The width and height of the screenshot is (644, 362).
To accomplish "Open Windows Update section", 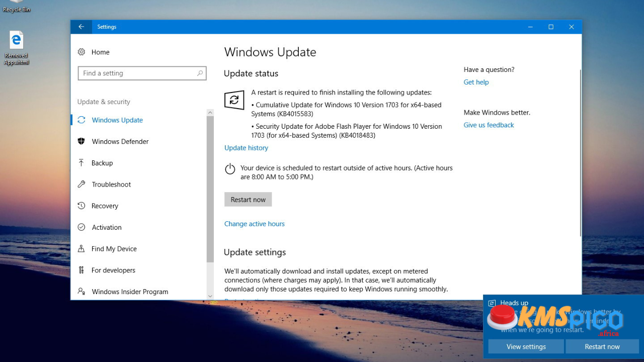I will pos(117,120).
